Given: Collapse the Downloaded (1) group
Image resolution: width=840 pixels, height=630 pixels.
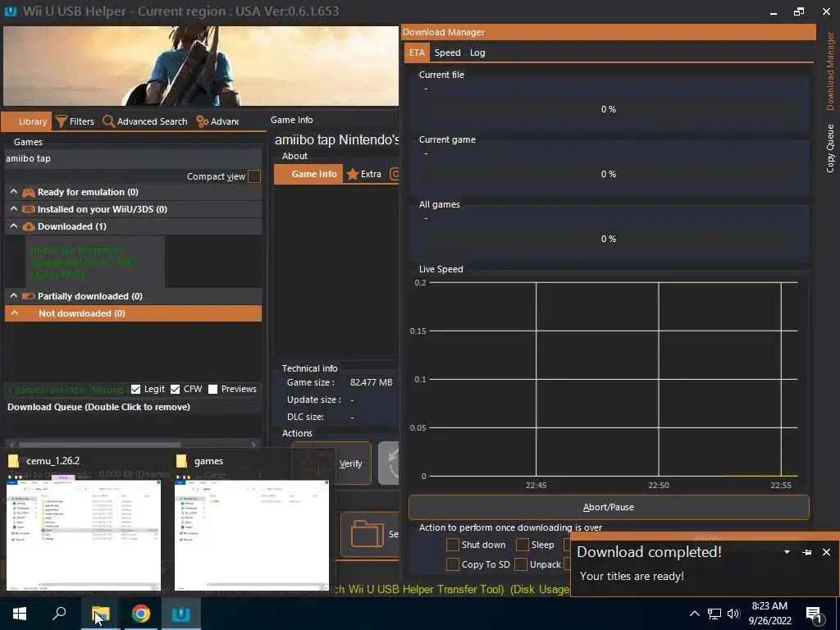Looking at the screenshot, I should click(14, 226).
